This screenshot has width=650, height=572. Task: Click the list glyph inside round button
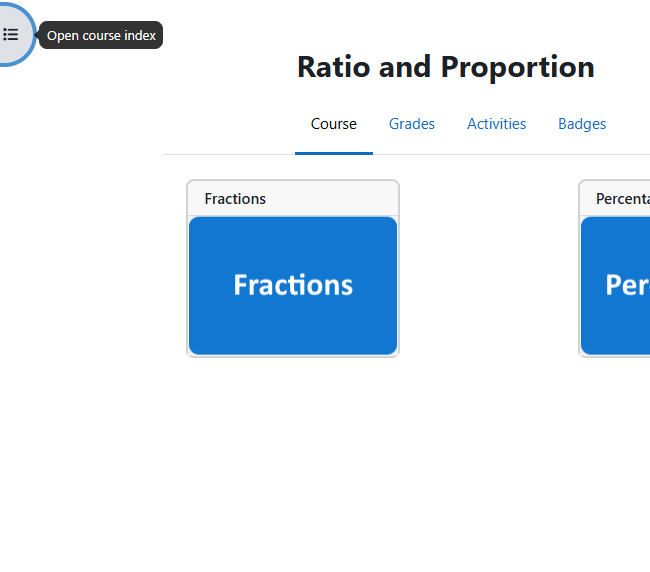(11, 34)
